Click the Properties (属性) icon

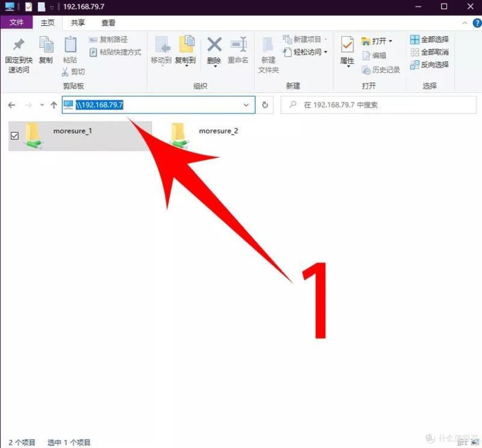[347, 45]
